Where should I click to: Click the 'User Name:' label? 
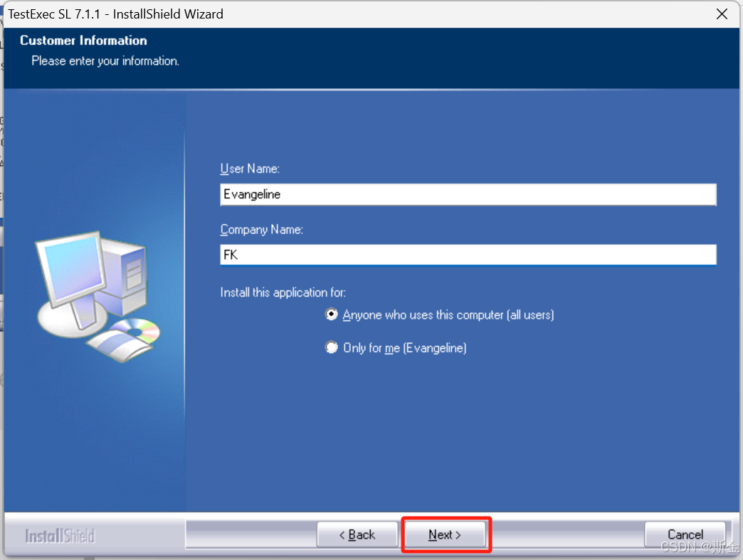[250, 169]
